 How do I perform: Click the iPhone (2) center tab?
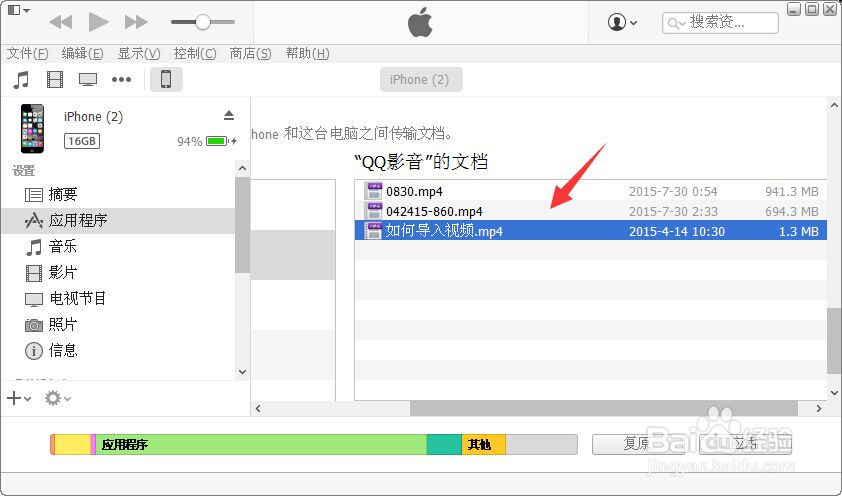pos(421,79)
